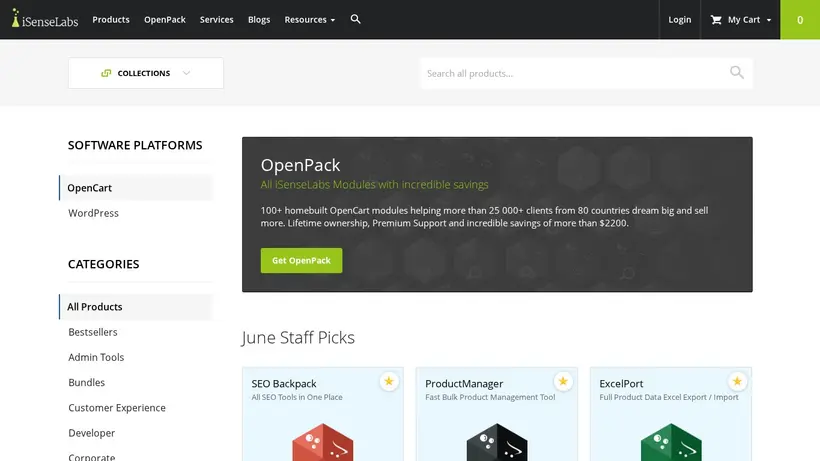The height and width of the screenshot is (461, 820).
Task: Click 'Full Product Data Excel Export / Import' subtitle
Action: pos(669,397)
